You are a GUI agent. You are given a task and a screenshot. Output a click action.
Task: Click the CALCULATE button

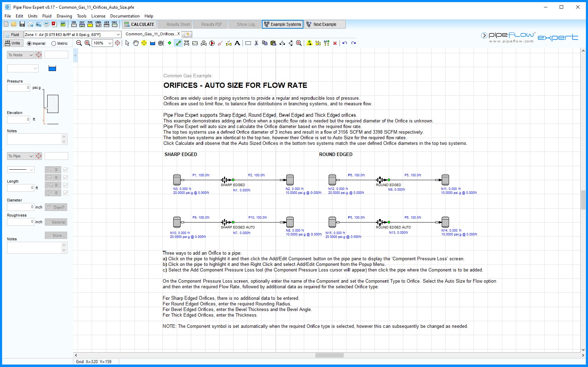point(139,24)
